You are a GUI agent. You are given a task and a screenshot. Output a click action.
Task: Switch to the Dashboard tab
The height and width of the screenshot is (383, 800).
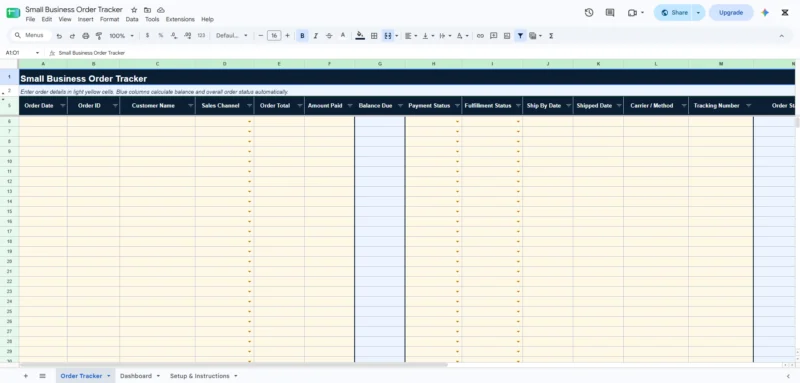tap(136, 376)
